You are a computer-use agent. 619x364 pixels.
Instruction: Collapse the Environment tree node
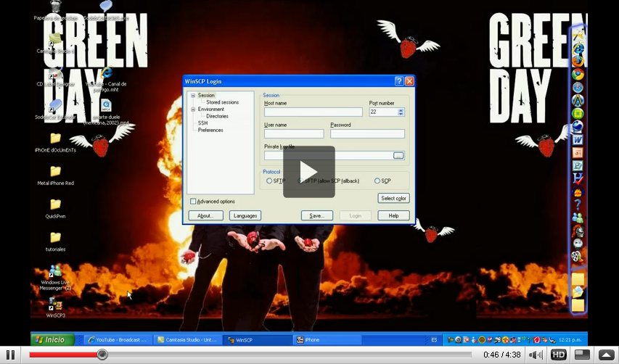(193, 109)
